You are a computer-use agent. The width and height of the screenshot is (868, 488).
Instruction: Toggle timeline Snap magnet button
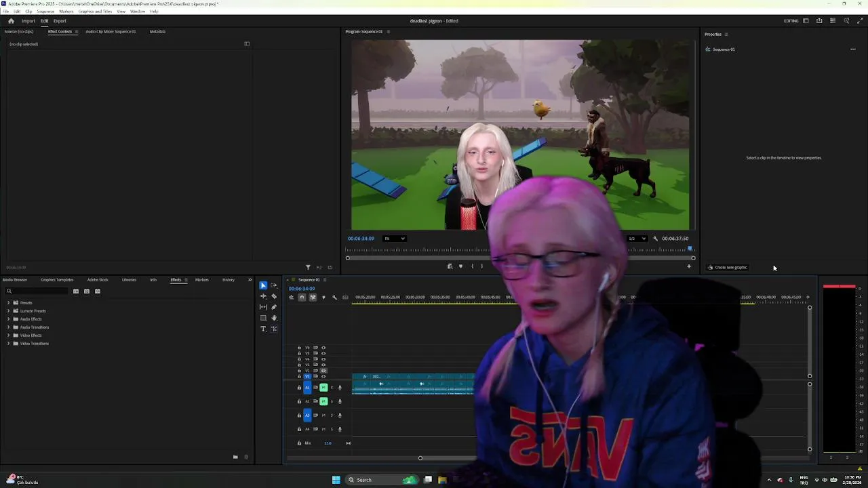coord(302,297)
